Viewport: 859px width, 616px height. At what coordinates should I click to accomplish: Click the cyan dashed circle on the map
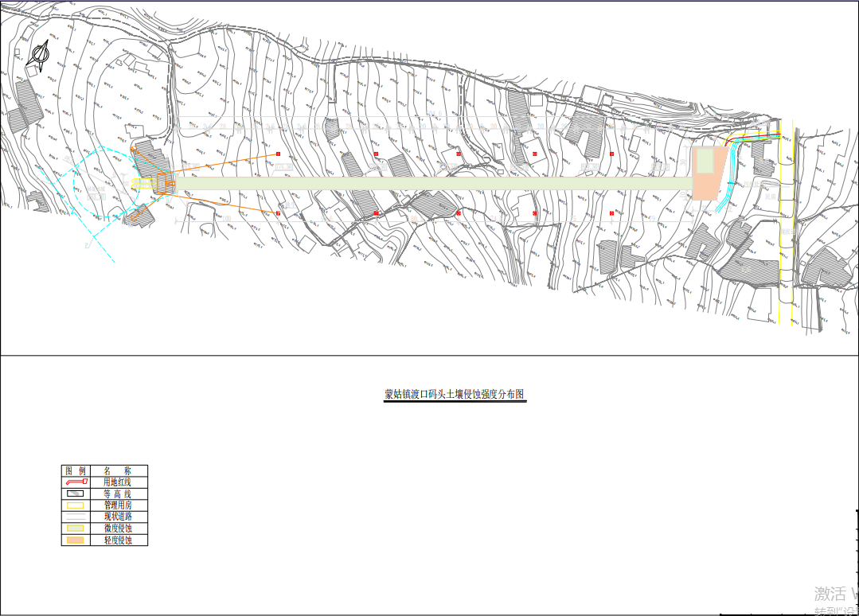[74, 185]
